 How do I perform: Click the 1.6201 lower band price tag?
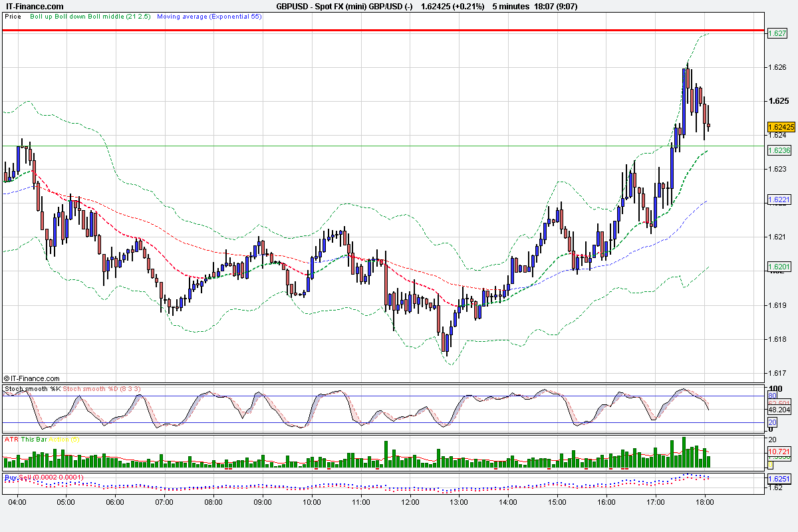pos(779,267)
